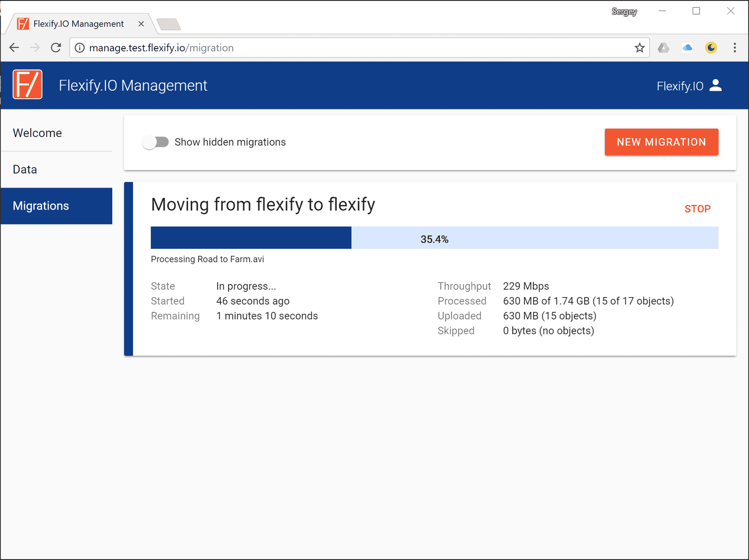Click inside the address bar

(328, 47)
